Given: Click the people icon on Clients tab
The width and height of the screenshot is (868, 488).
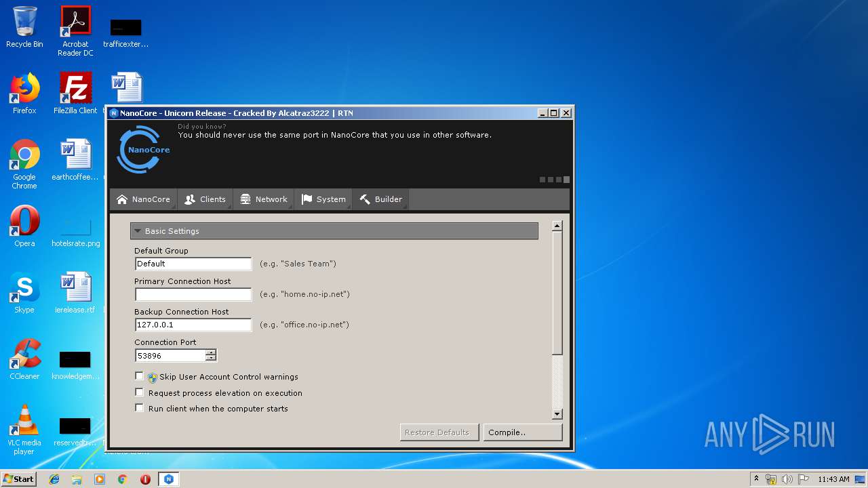Looking at the screenshot, I should tap(190, 199).
